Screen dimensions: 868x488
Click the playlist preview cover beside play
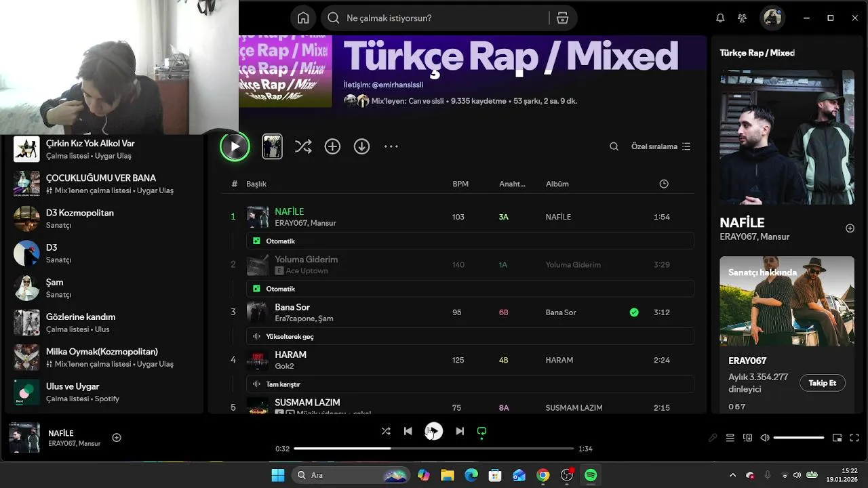click(272, 146)
